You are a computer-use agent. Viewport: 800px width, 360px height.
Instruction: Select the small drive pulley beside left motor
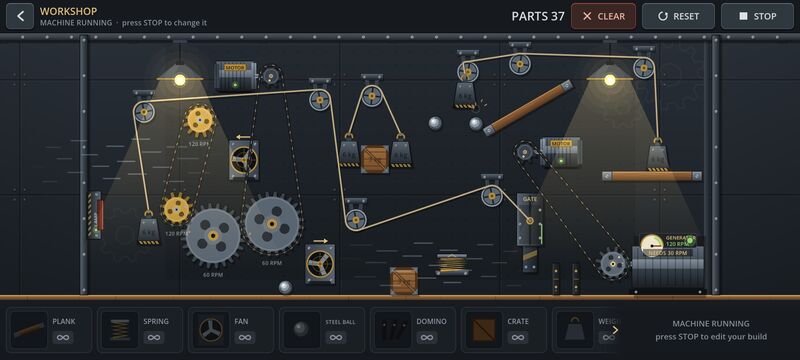point(270,76)
